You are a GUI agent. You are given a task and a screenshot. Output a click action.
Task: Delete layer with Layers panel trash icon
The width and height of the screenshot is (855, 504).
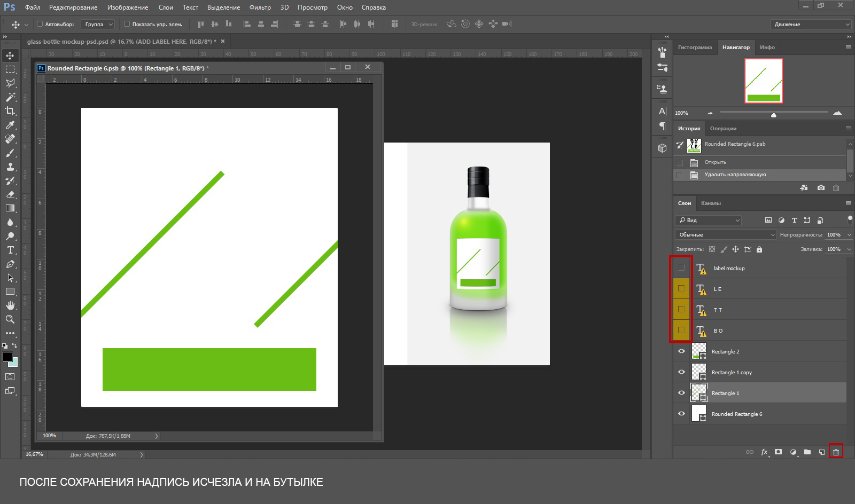coord(836,452)
